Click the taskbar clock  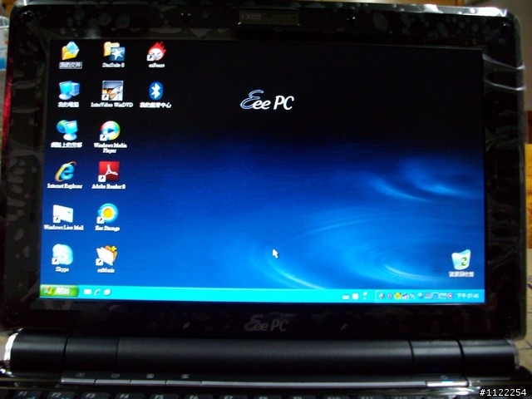[x=467, y=296]
